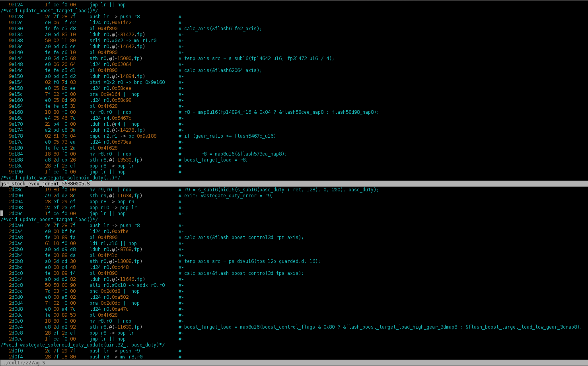Click the 2d09c address beside the cursor
Image resolution: width=588 pixels, height=366 pixels.
(x=17, y=214)
